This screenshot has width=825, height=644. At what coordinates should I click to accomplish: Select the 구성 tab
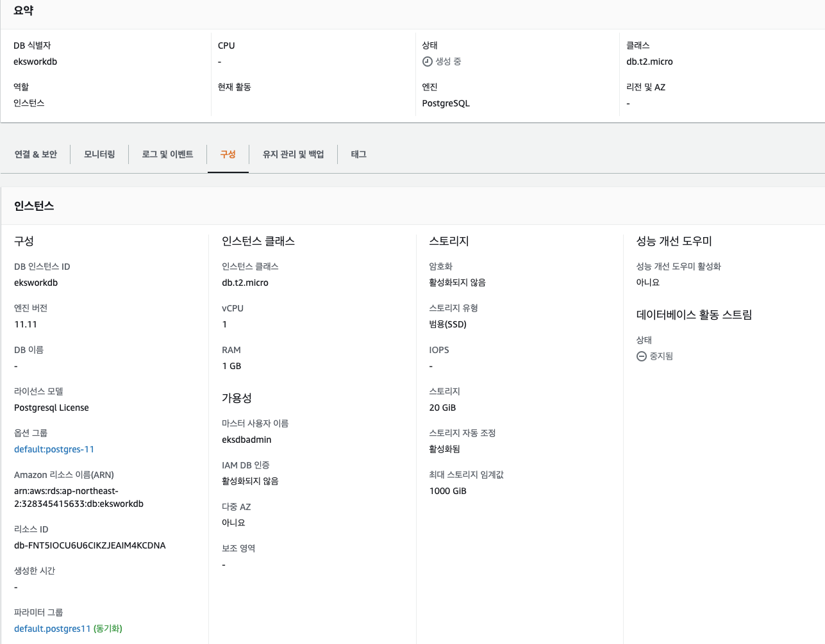tap(228, 154)
